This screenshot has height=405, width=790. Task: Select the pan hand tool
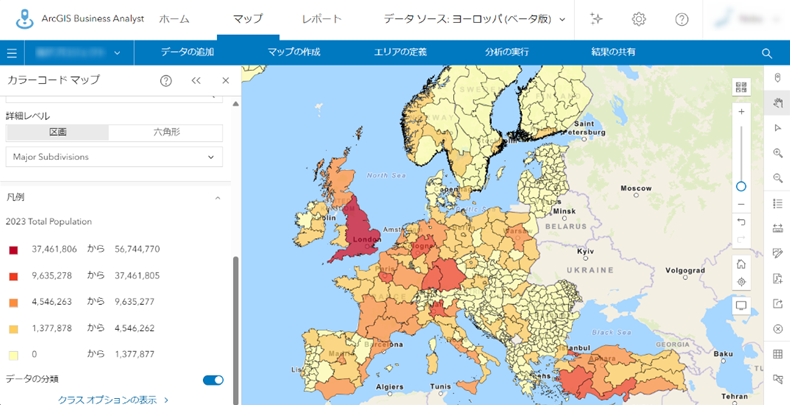click(777, 103)
